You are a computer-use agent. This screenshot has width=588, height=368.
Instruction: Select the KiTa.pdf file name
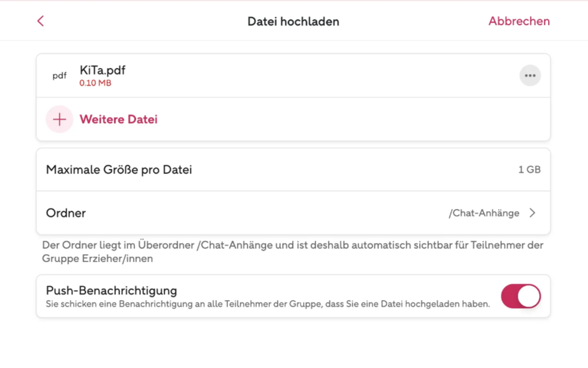(102, 70)
